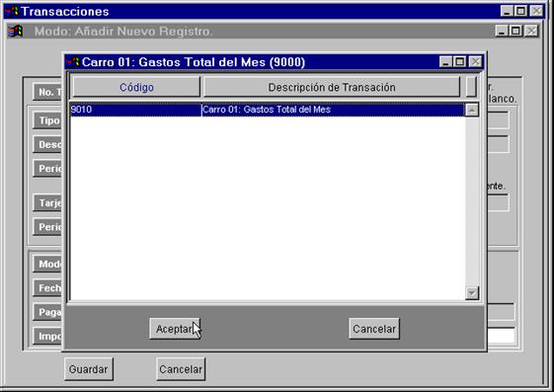Click the No. T label button in background form
The height and width of the screenshot is (392, 554).
click(47, 92)
